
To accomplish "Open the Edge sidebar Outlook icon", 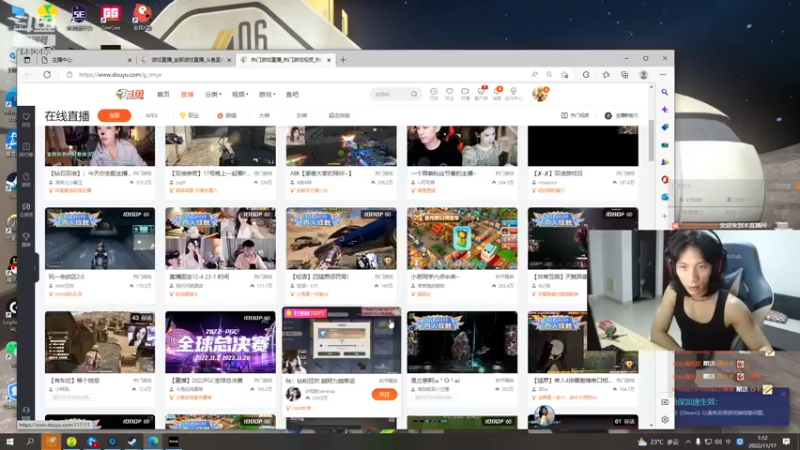I will click(664, 196).
